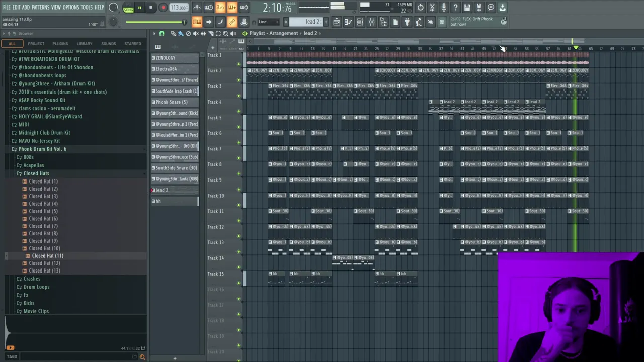The image size is (644, 362).
Task: Toggle typing keyboard to piano button
Action: coord(197,22)
